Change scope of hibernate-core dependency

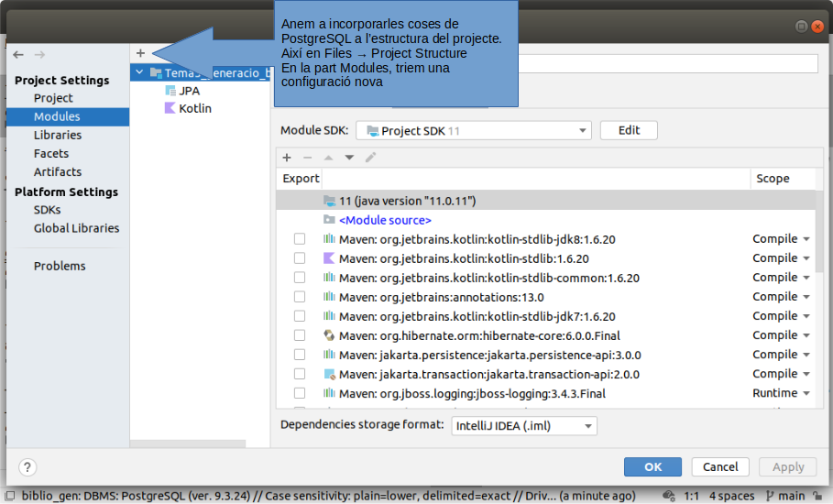(x=781, y=335)
